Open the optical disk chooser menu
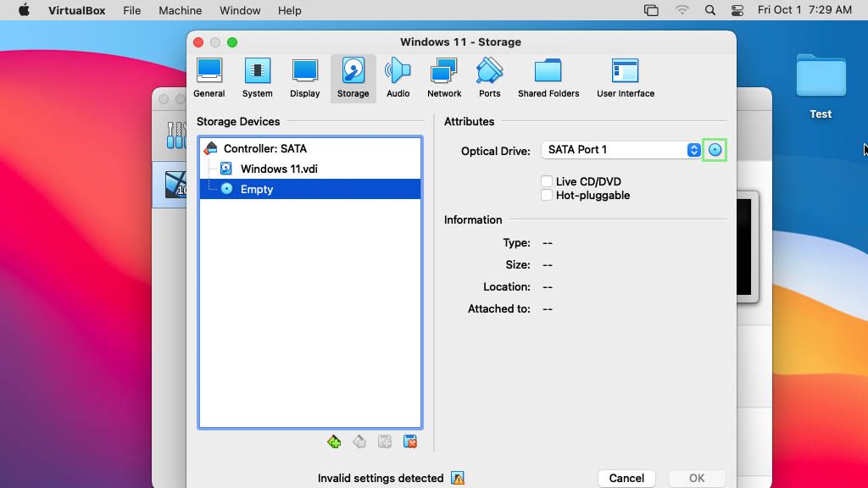Screen dimensions: 868x488 (716, 149)
